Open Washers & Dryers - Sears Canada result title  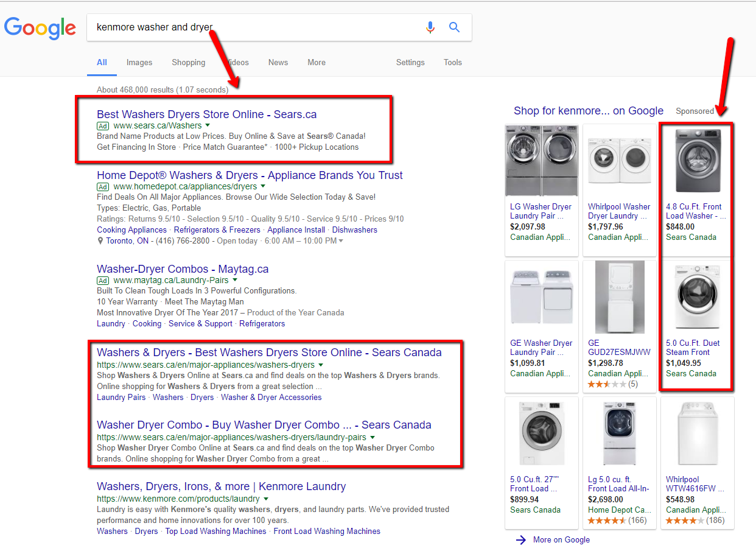(x=269, y=353)
